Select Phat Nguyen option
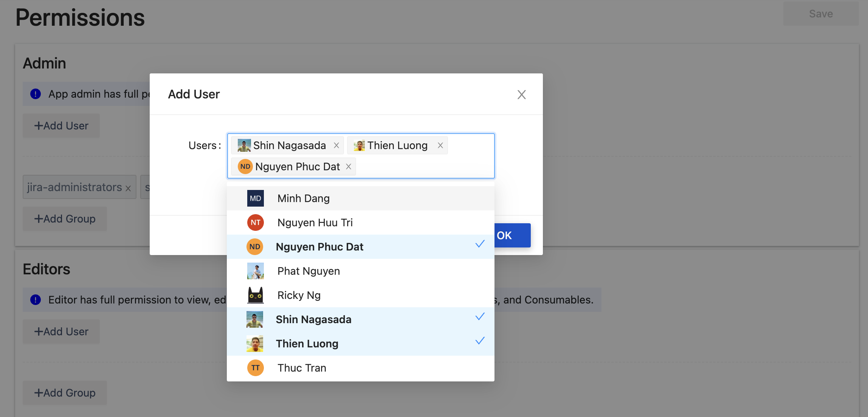Viewport: 868px width, 417px height. pyautogui.click(x=308, y=271)
